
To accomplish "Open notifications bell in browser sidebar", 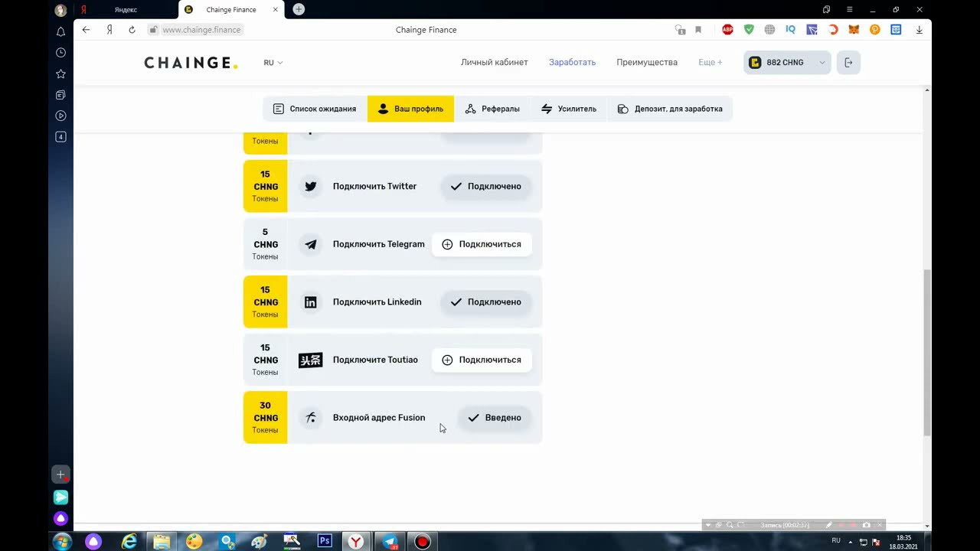I will 60,32.
